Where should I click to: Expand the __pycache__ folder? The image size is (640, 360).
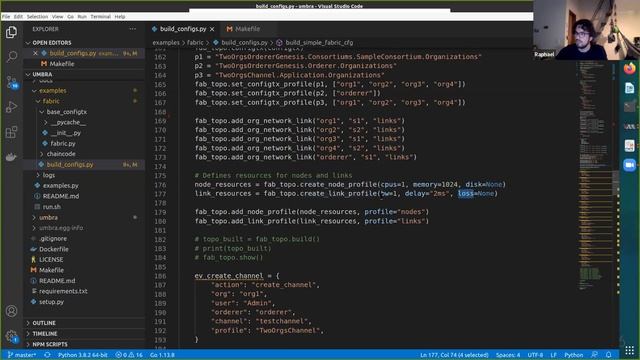tap(68, 122)
